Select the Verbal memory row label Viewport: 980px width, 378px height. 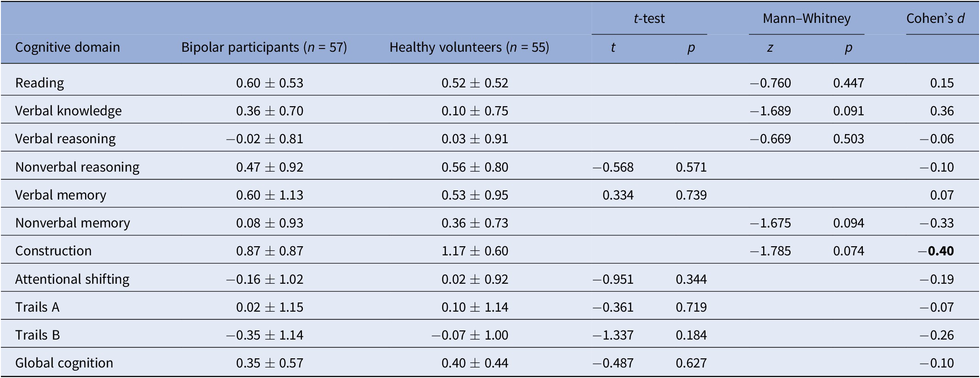[60, 195]
